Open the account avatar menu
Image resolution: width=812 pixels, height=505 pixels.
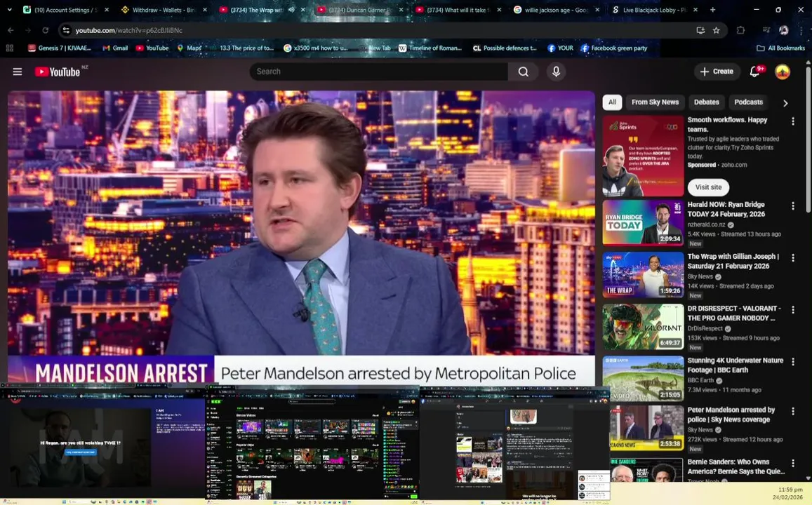coord(782,72)
